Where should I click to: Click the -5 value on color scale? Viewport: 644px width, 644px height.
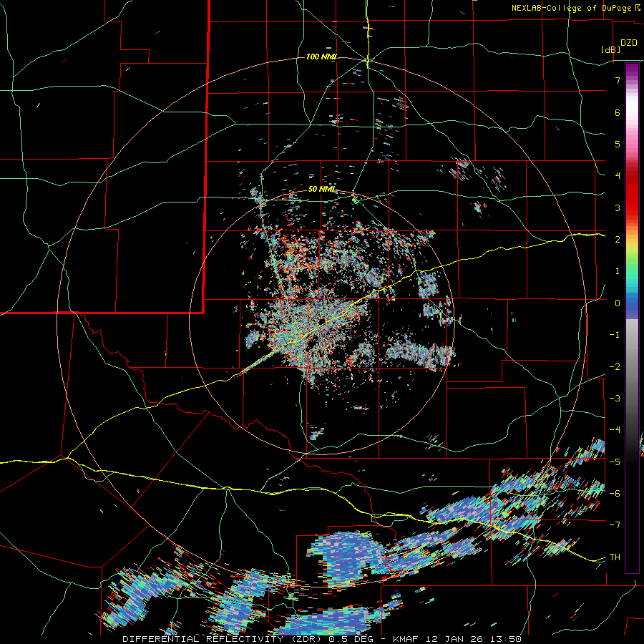(x=615, y=462)
